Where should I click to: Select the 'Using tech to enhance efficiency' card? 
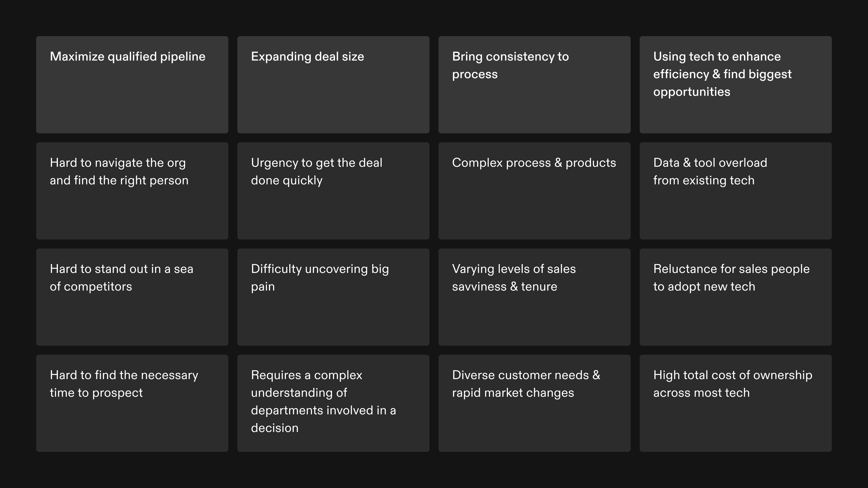tap(736, 84)
